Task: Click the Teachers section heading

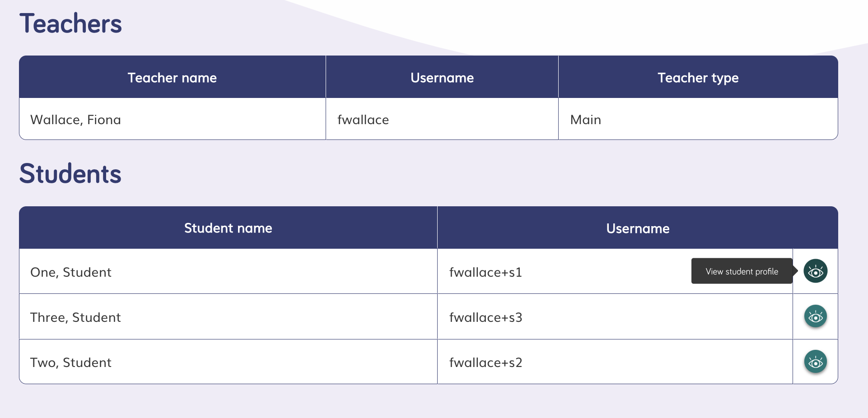Action: [x=70, y=23]
